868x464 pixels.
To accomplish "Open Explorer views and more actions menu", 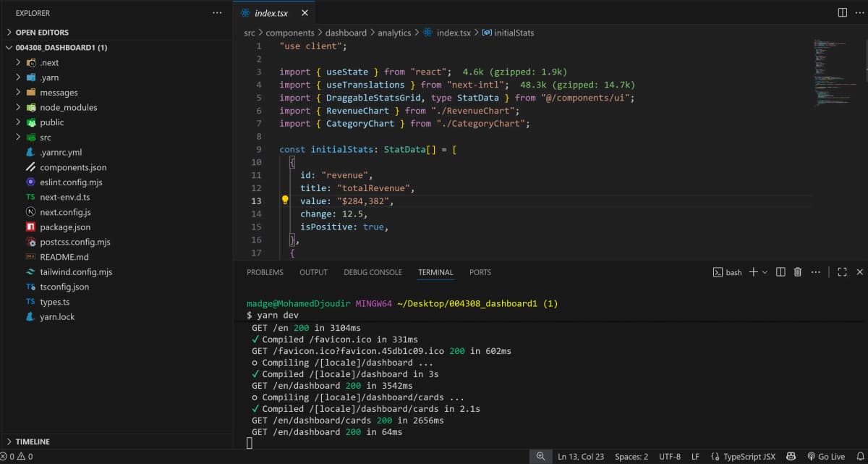I will coord(217,13).
